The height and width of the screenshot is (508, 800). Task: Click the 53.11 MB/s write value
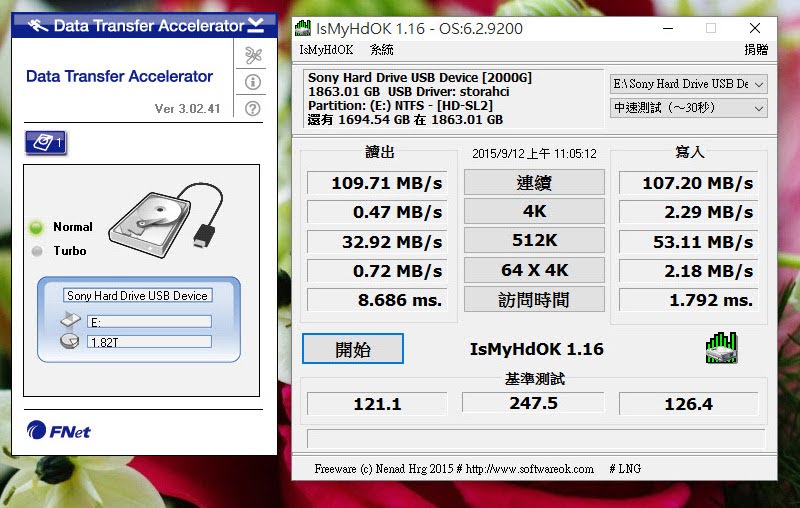pyautogui.click(x=689, y=241)
